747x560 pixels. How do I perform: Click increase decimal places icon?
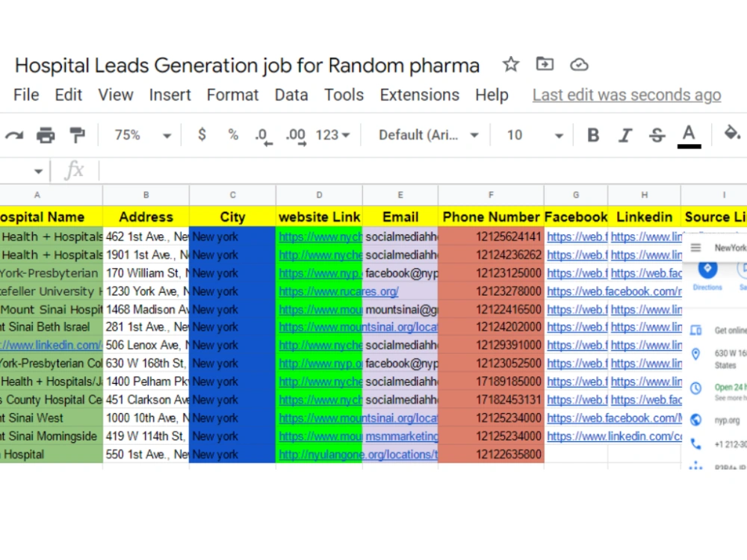pos(296,136)
